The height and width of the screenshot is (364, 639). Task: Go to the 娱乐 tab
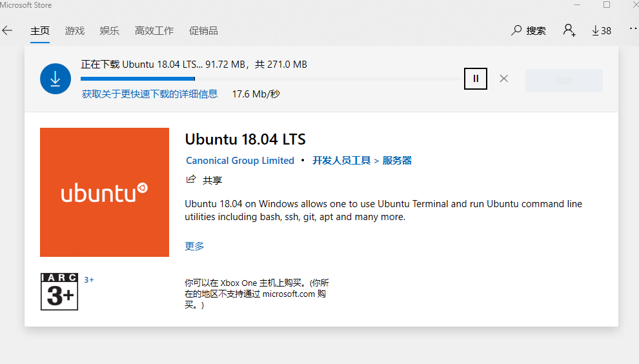pyautogui.click(x=110, y=30)
